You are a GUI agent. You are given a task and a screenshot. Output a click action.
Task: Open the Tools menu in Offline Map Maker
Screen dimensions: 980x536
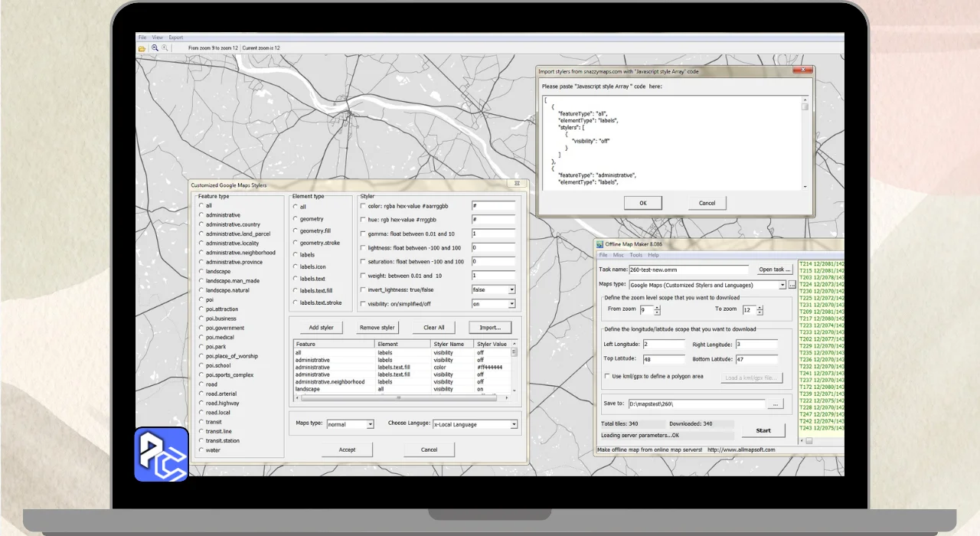tap(635, 255)
